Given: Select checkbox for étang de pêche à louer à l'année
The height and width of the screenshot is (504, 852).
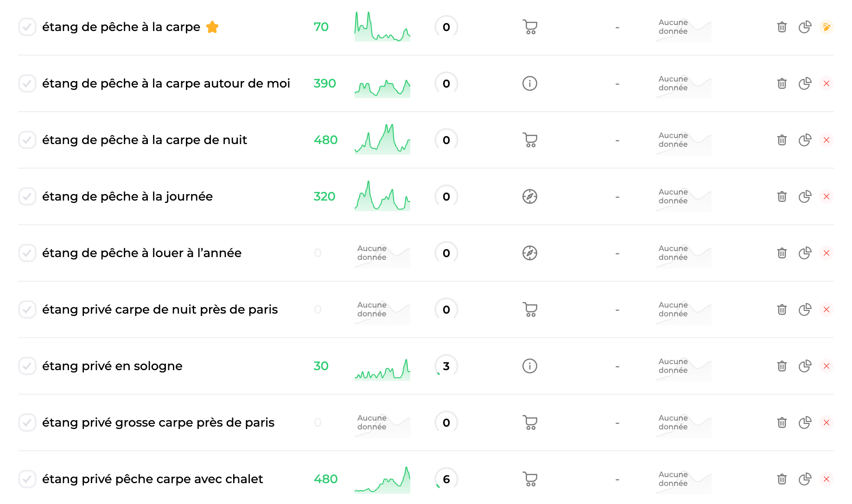Looking at the screenshot, I should pyautogui.click(x=27, y=253).
